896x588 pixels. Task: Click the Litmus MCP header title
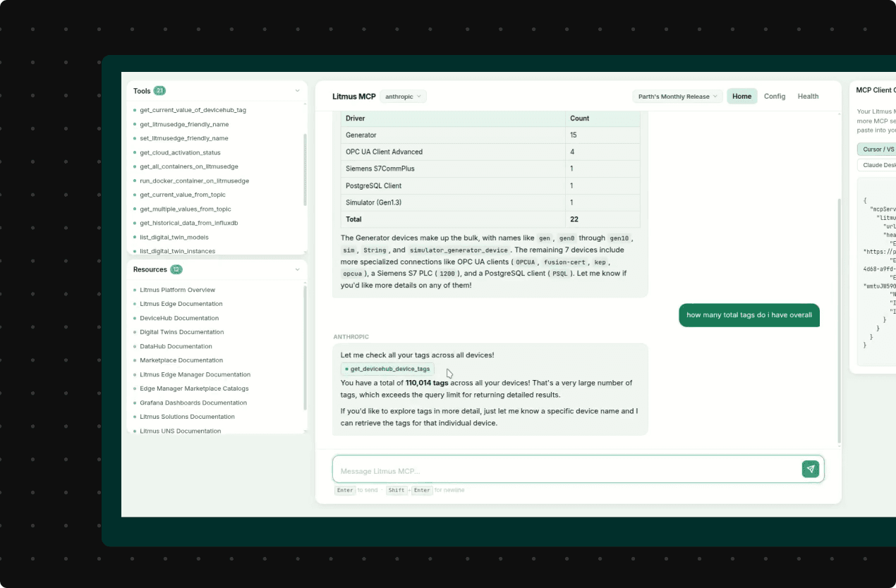pyautogui.click(x=353, y=96)
